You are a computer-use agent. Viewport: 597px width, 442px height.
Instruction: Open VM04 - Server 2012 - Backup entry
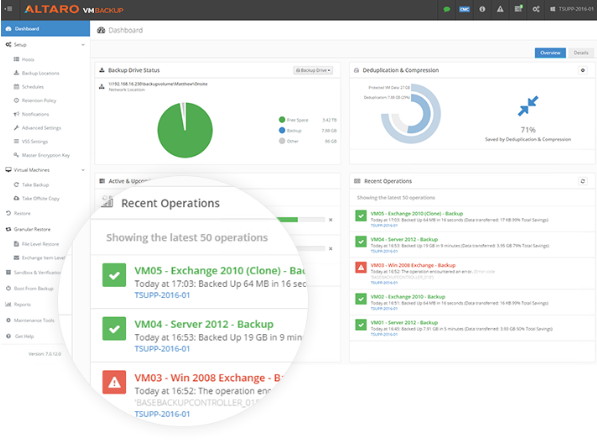coord(404,239)
